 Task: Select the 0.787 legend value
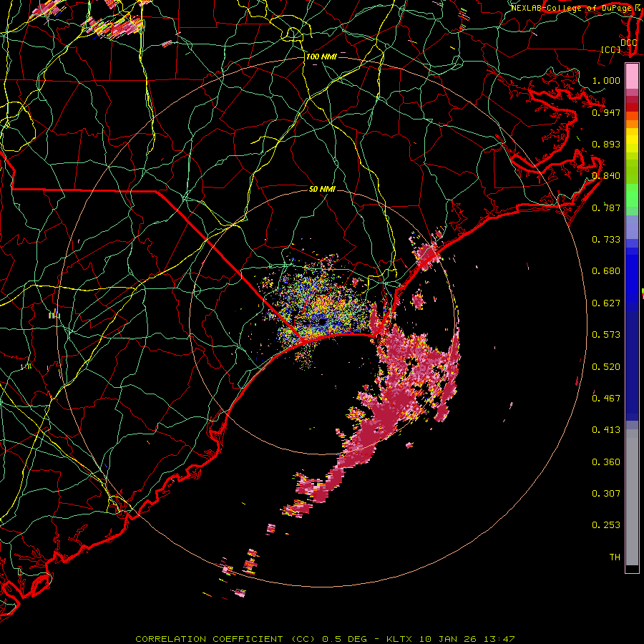click(x=606, y=208)
